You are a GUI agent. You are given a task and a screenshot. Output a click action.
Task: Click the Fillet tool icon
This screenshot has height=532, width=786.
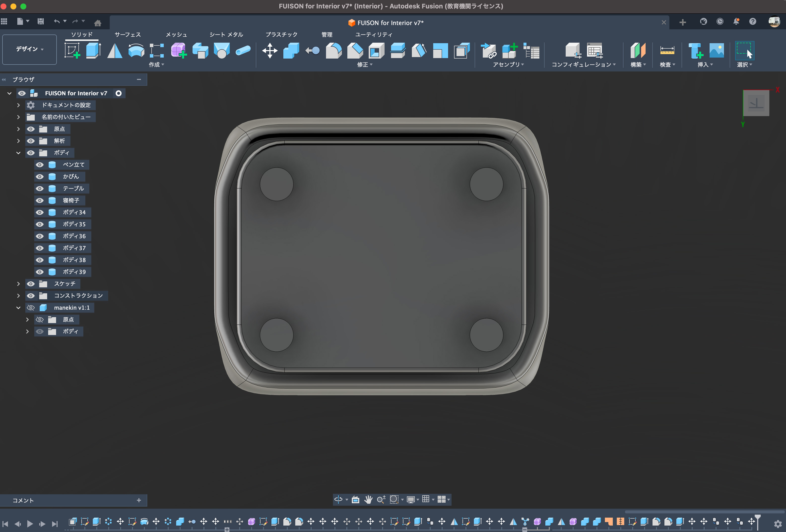(x=333, y=51)
